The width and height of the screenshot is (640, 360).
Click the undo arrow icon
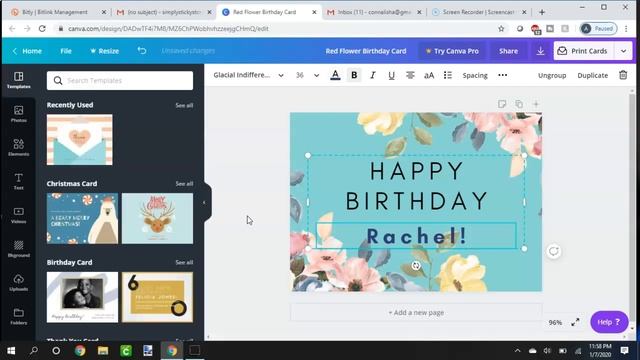[142, 51]
